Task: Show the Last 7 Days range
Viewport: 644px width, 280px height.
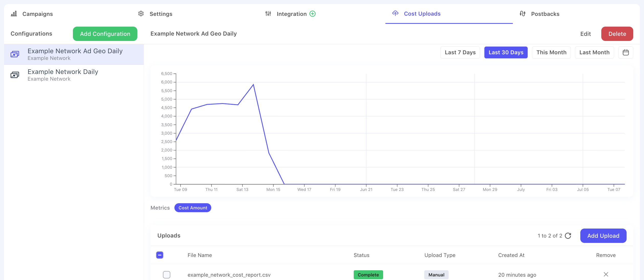Action: pyautogui.click(x=460, y=52)
